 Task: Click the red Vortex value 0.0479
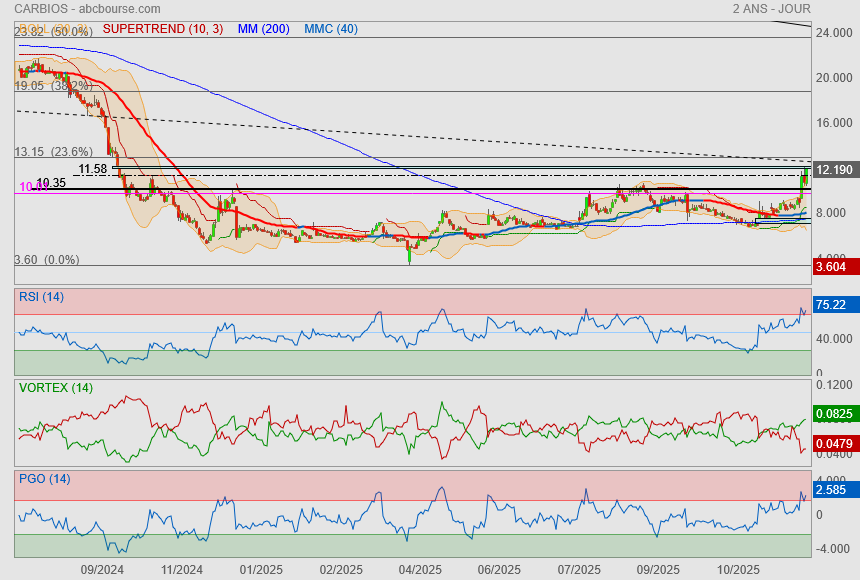(833, 443)
